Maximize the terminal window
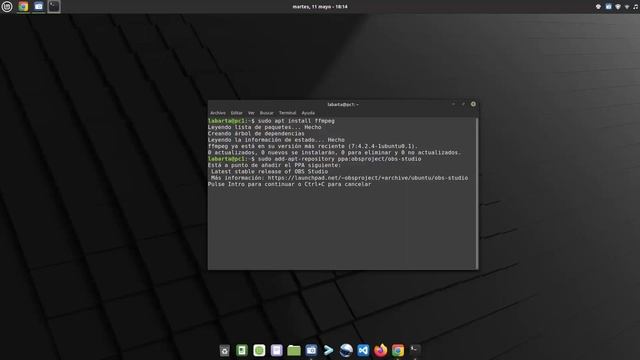Screen dimensions: 640x360 pyautogui.click(x=463, y=104)
